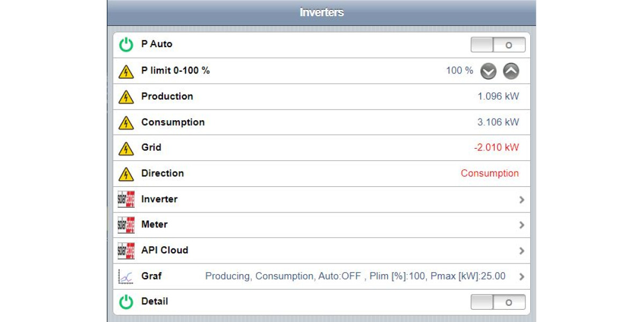Decrease P limit with the down arrow
Screen dimensions: 644x322
point(488,71)
